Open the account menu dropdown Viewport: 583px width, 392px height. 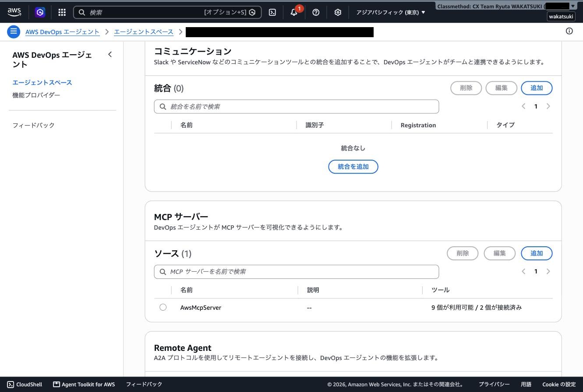[505, 6]
